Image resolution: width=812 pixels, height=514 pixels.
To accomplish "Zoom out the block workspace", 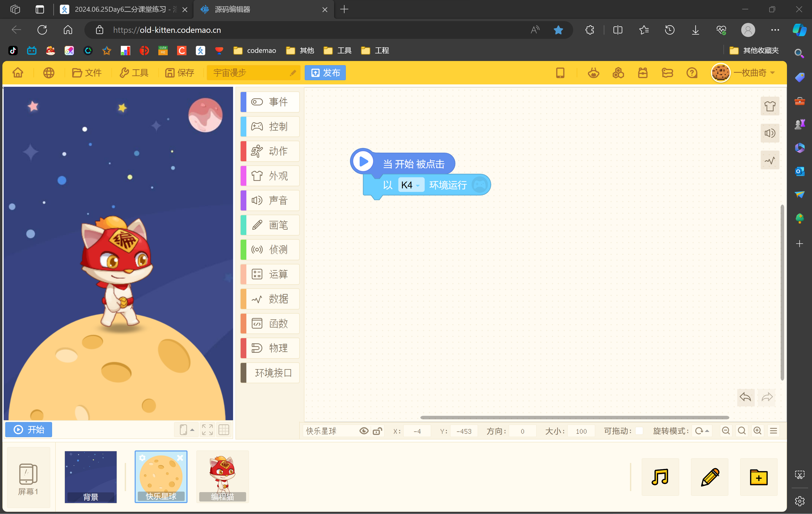I will [x=726, y=431].
